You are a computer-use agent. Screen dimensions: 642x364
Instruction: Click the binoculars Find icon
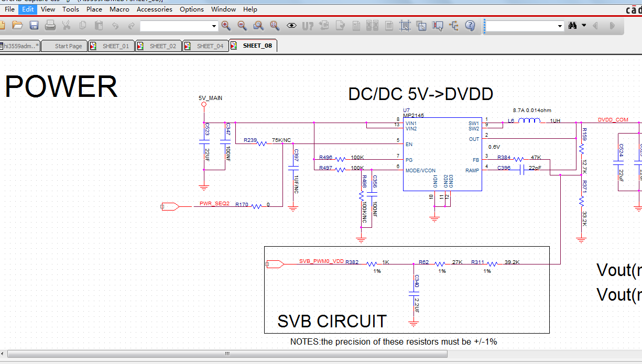(x=573, y=25)
